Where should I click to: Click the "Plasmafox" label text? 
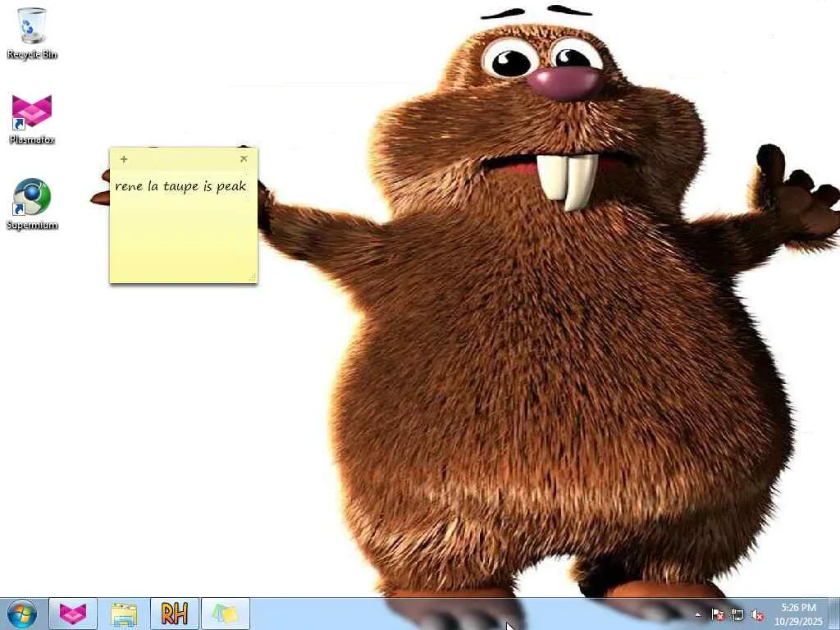pos(32,139)
